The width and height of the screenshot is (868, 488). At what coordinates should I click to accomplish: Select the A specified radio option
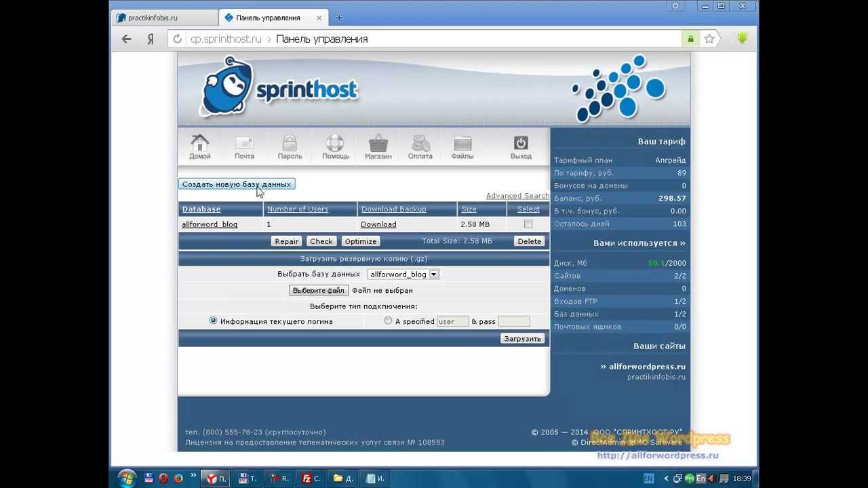click(x=388, y=321)
